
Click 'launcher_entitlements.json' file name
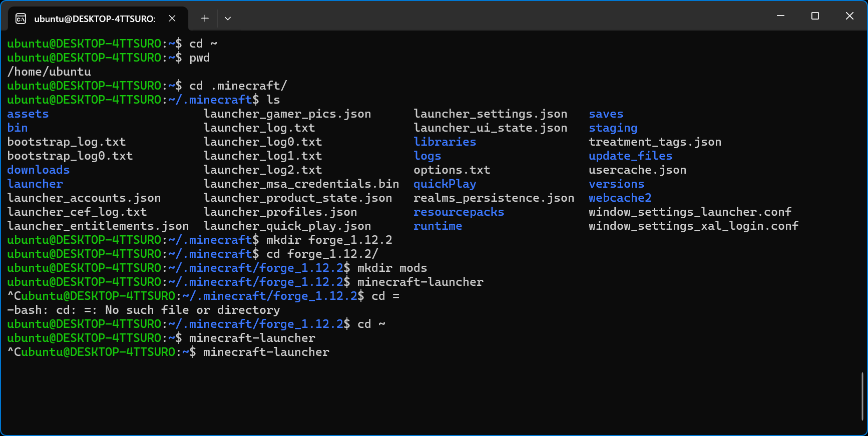[x=98, y=226]
